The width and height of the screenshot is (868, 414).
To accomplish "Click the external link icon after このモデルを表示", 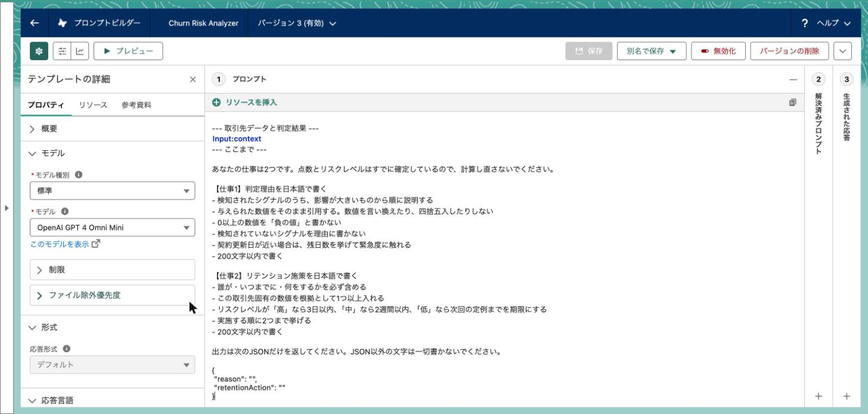I will tap(96, 244).
